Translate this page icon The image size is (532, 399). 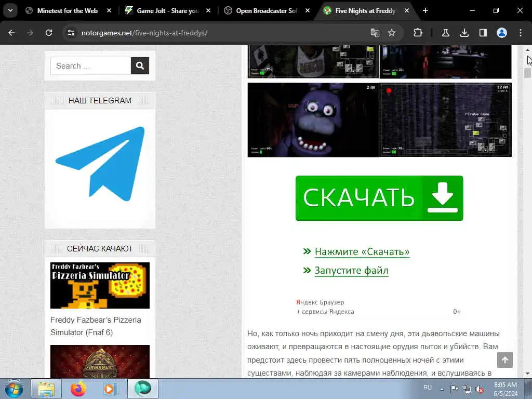click(375, 33)
